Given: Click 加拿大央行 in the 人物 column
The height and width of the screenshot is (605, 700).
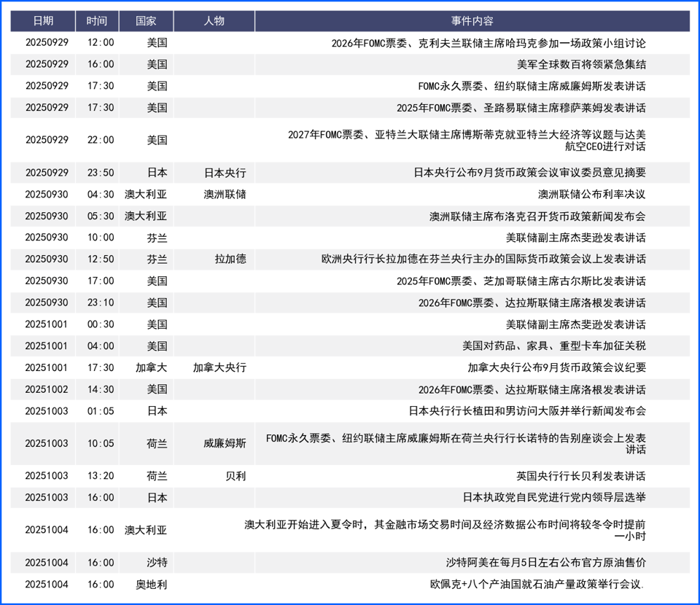Looking at the screenshot, I should click(219, 367).
